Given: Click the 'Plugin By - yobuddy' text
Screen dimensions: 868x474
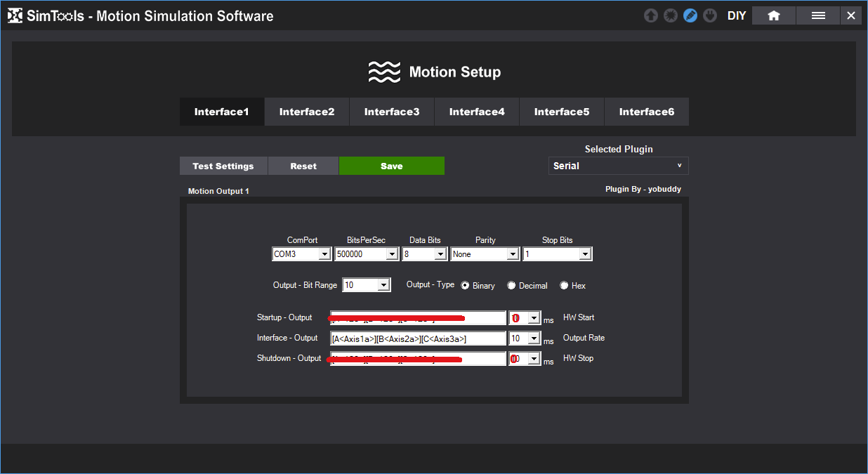Looking at the screenshot, I should (x=643, y=189).
